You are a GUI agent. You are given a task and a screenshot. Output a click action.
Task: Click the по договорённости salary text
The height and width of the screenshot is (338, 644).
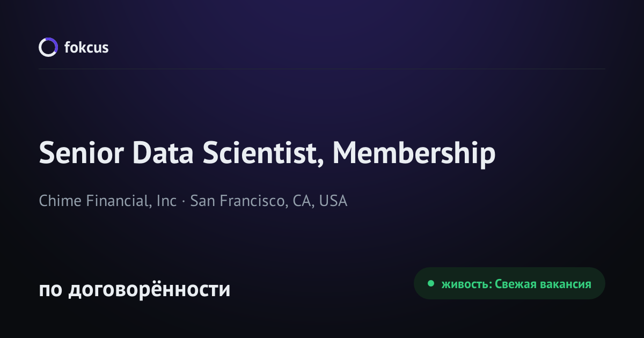[x=135, y=290]
